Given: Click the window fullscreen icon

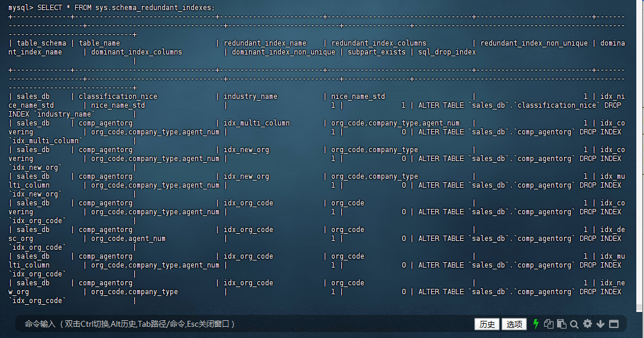Looking at the screenshot, I should point(614,324).
